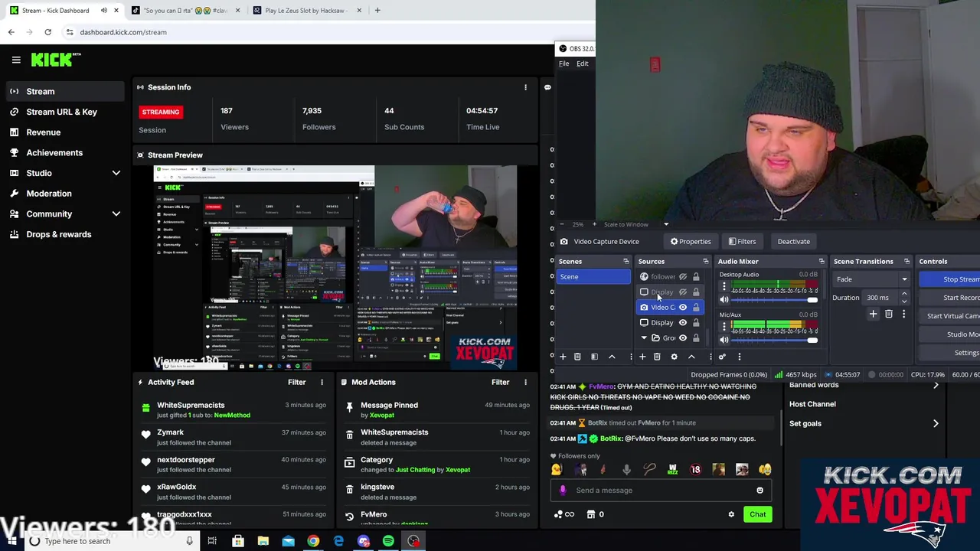The height and width of the screenshot is (551, 980).
Task: Open Host Channel option
Action: click(812, 404)
